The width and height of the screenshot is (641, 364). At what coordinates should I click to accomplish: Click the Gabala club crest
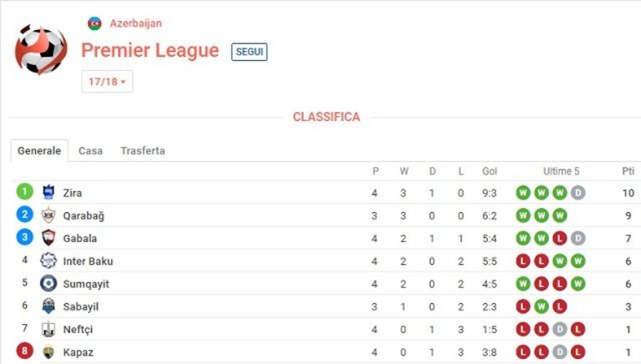pos(48,238)
